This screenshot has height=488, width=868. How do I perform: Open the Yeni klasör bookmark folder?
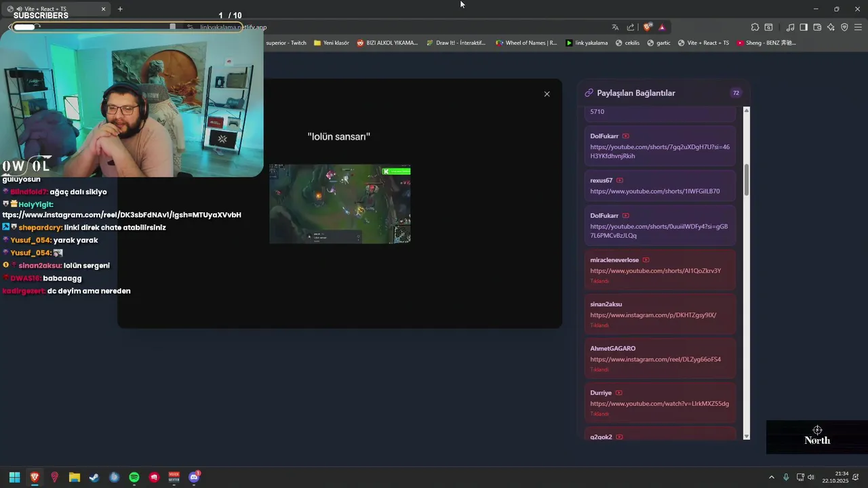332,43
